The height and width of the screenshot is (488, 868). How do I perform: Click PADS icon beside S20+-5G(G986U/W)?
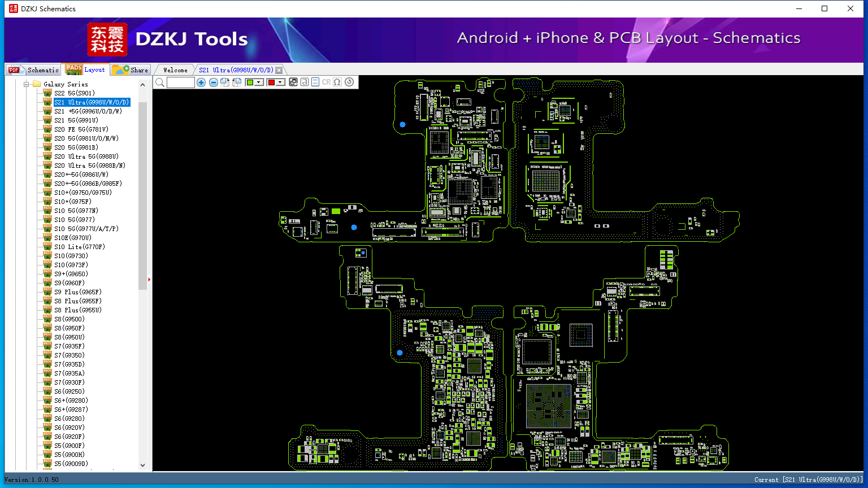[47, 175]
